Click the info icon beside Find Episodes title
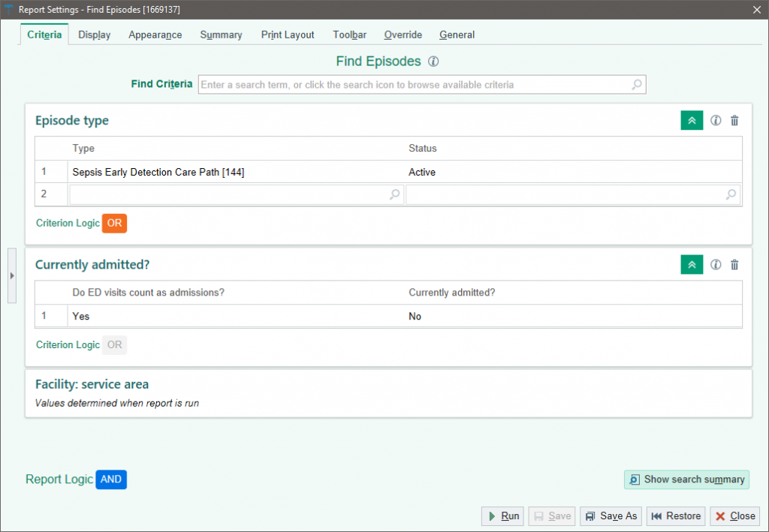The height and width of the screenshot is (532, 769). pos(433,62)
